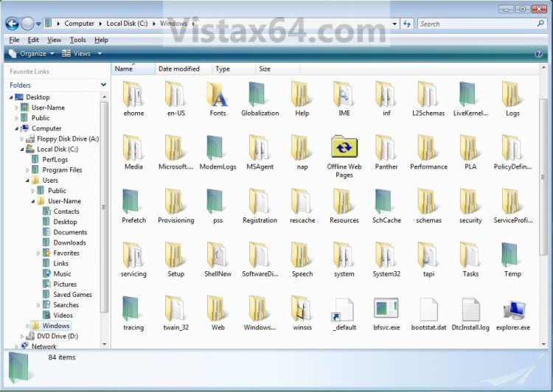Select Downloads in the folder tree
The height and width of the screenshot is (392, 553).
69,242
